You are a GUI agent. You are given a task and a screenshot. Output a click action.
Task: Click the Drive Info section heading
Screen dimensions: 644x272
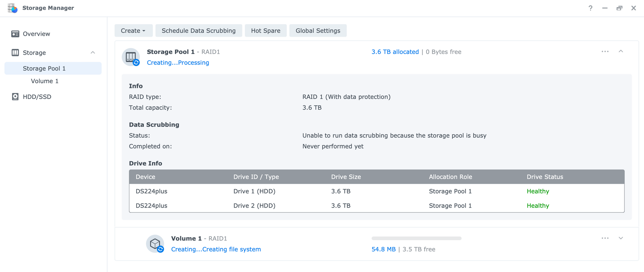coord(146,163)
